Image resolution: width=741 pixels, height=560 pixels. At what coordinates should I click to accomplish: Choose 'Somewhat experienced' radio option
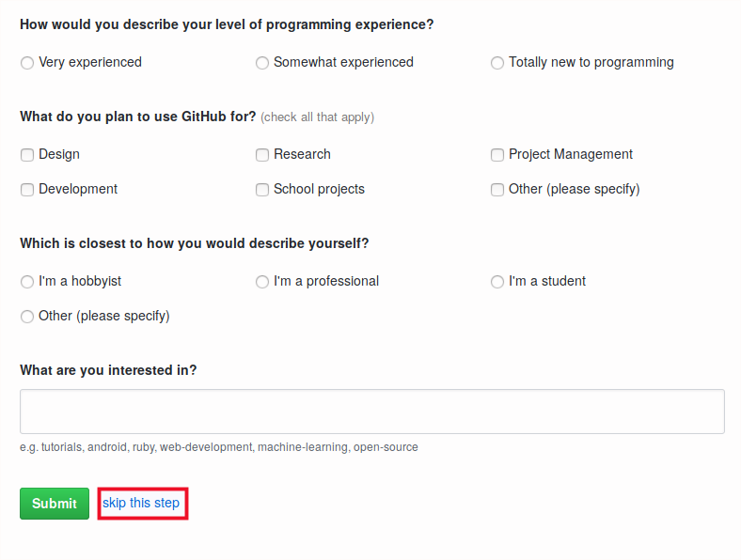(x=262, y=63)
